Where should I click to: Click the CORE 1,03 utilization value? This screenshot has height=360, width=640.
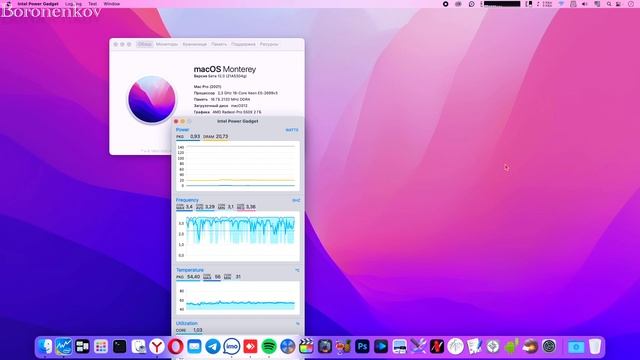(189, 330)
